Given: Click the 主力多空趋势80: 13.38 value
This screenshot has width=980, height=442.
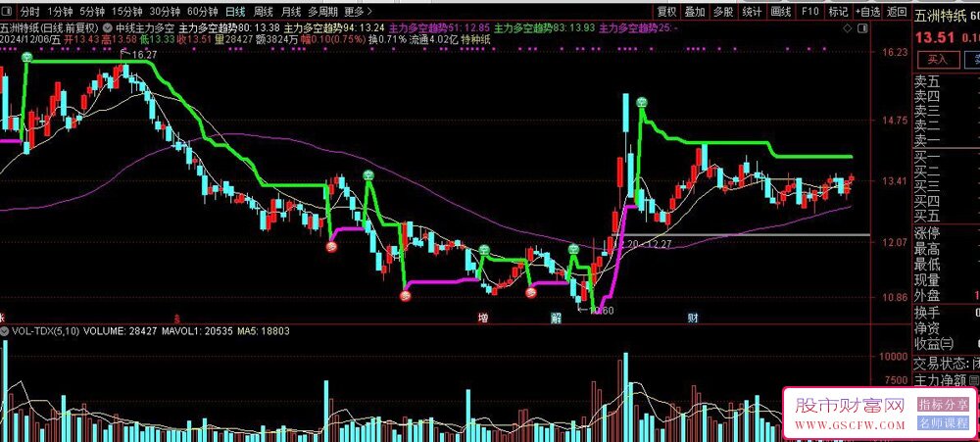Looking at the screenshot, I should click(x=228, y=28).
